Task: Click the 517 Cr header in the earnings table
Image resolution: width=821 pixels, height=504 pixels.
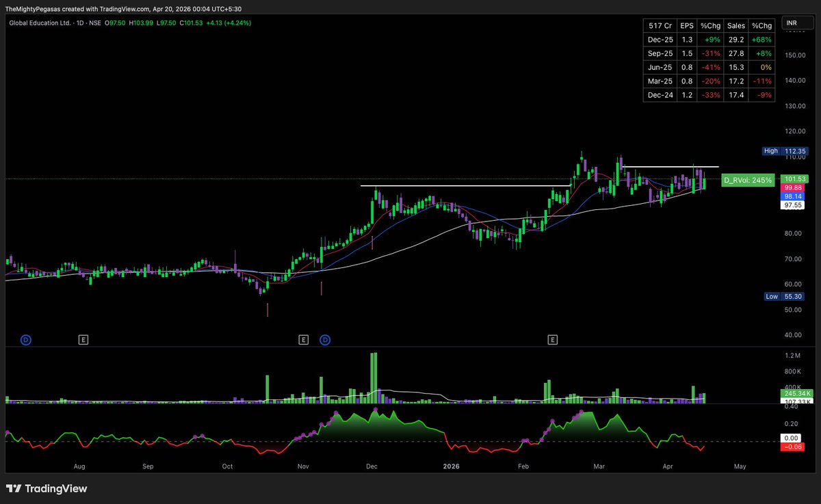Action: [659, 25]
